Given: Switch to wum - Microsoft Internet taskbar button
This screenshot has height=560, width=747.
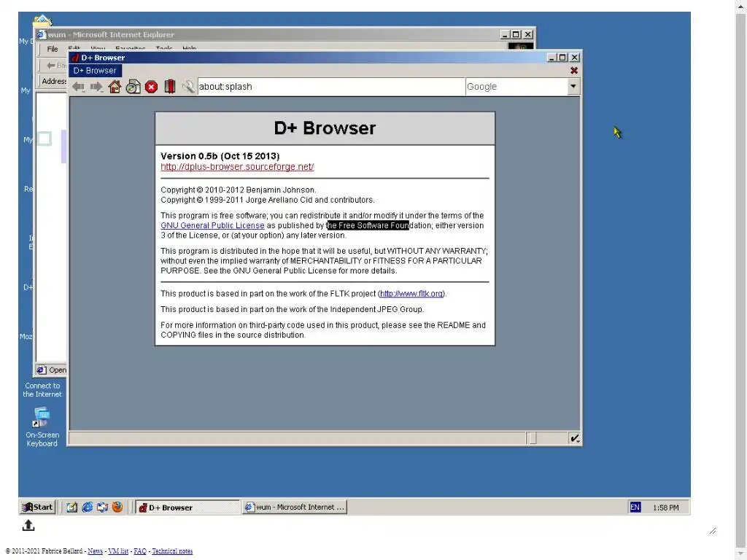Looking at the screenshot, I should tap(295, 507).
